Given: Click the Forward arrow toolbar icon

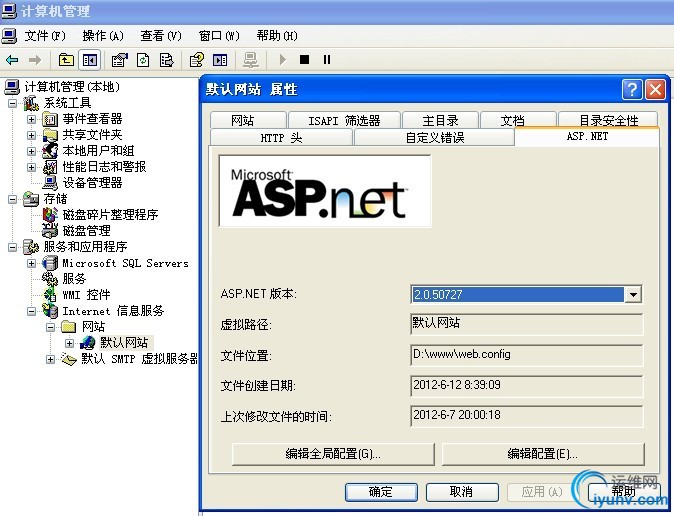Looking at the screenshot, I should point(35,60).
